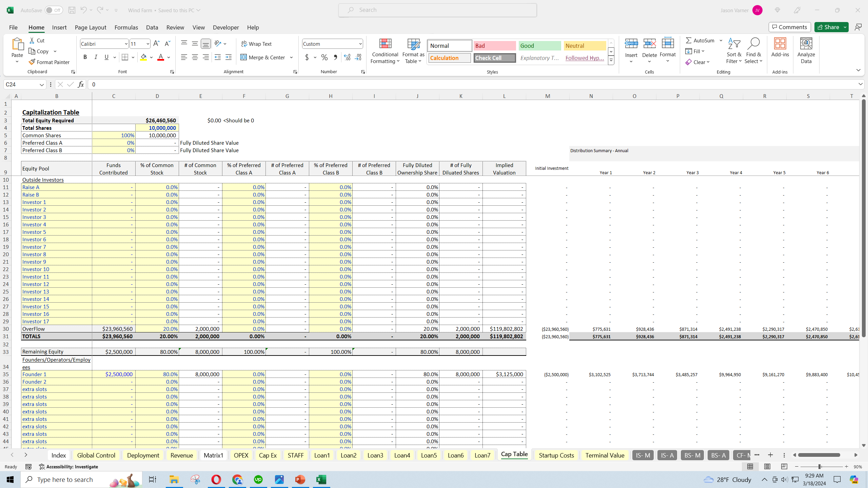
Task: Toggle AutoSave switch on
Action: pyautogui.click(x=54, y=10)
